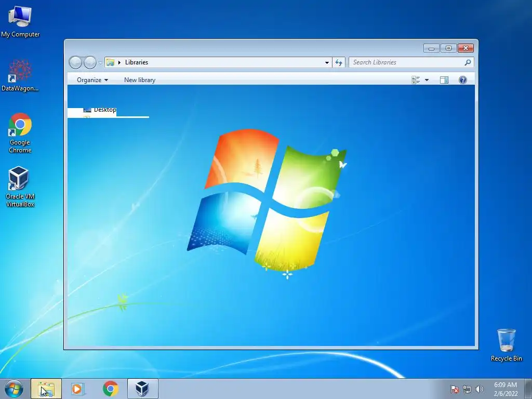532x399 pixels.
Task: Open the address bar history dropdown
Action: (327, 62)
